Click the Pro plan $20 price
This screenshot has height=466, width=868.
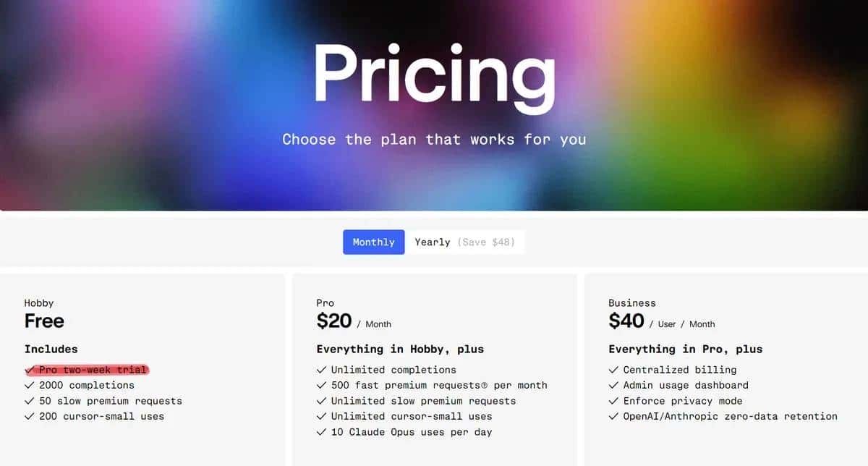point(334,321)
